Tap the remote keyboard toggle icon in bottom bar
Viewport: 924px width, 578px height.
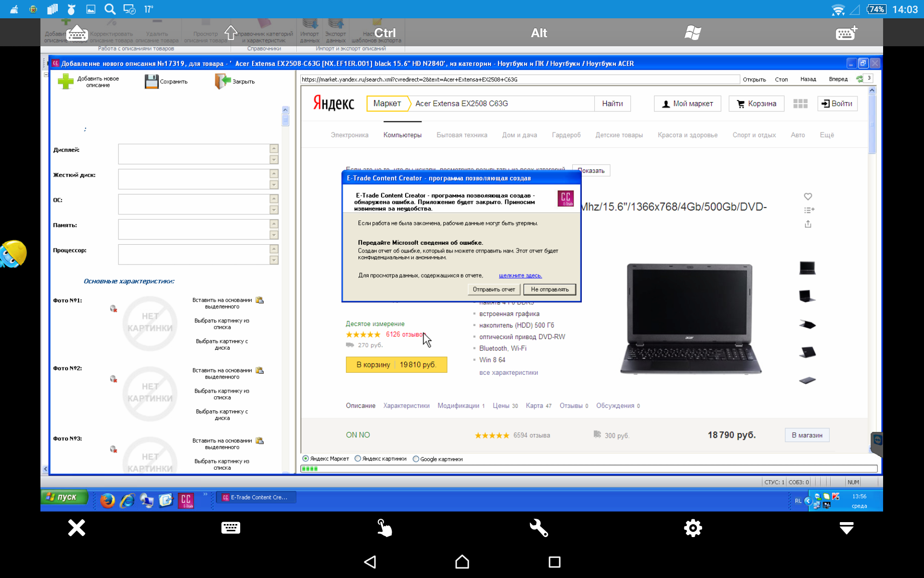[x=231, y=528]
